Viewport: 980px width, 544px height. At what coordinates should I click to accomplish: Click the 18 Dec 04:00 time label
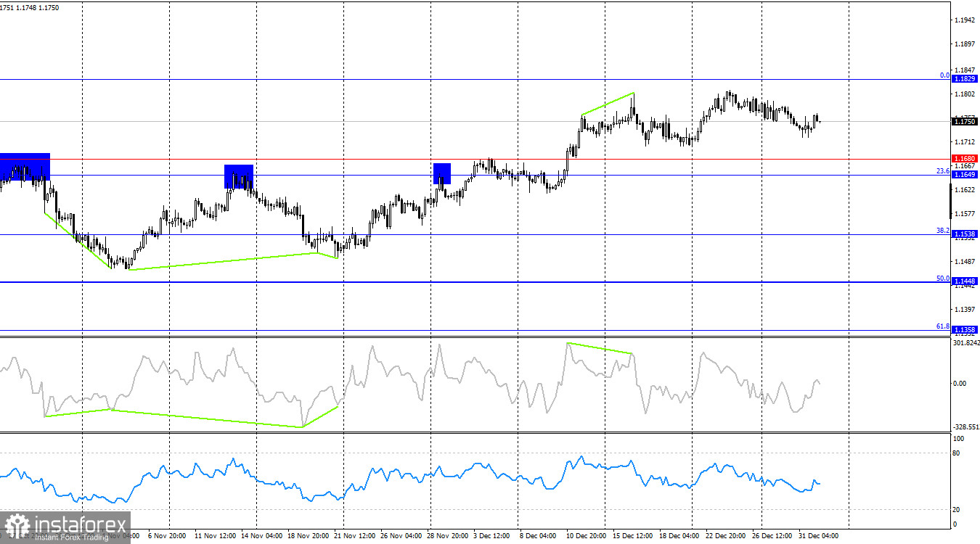tap(680, 537)
